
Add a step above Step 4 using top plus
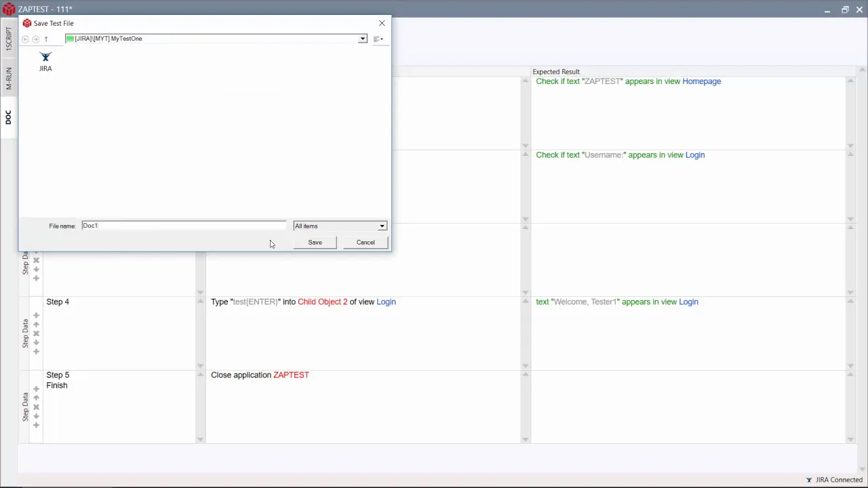pyautogui.click(x=36, y=316)
